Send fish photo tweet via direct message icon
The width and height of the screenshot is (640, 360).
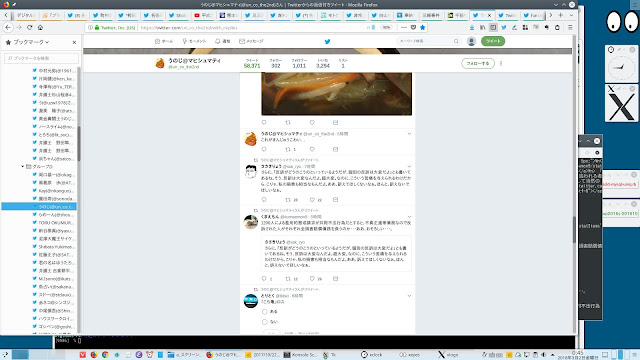tap(336, 122)
